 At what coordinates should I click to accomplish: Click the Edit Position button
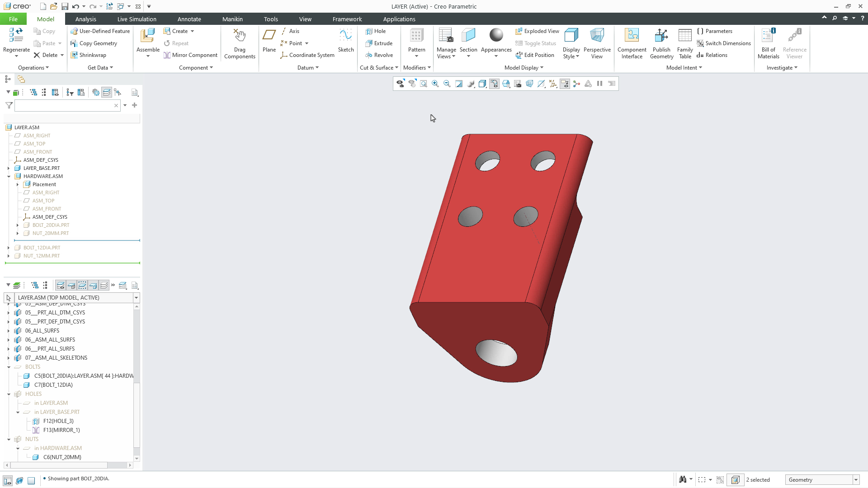pyautogui.click(x=535, y=55)
